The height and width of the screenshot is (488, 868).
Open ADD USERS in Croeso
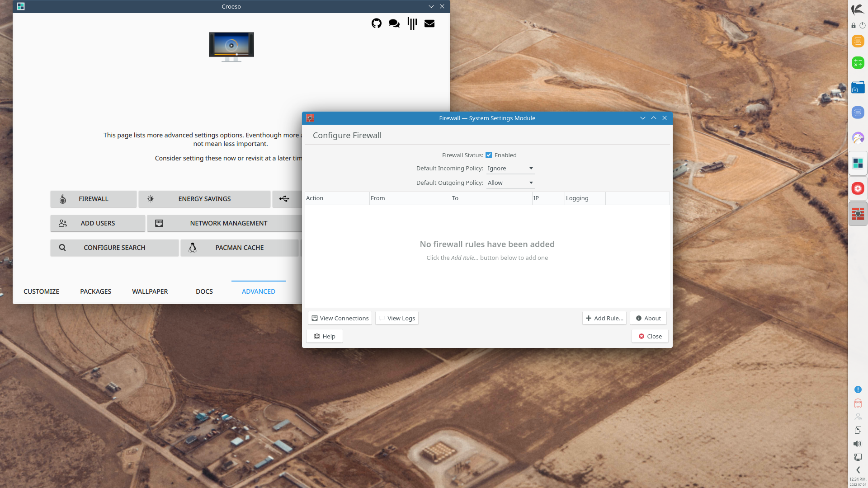coord(98,223)
